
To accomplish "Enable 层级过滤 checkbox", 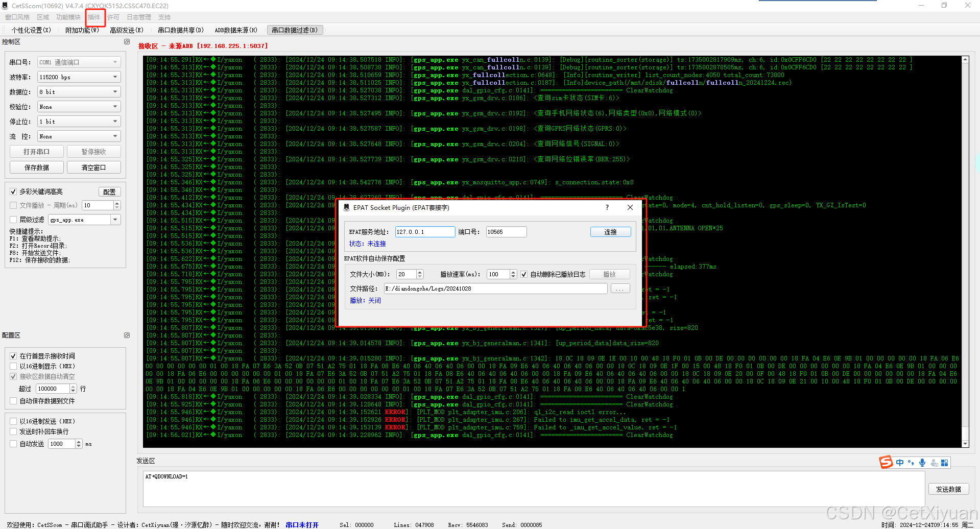I will [x=13, y=220].
